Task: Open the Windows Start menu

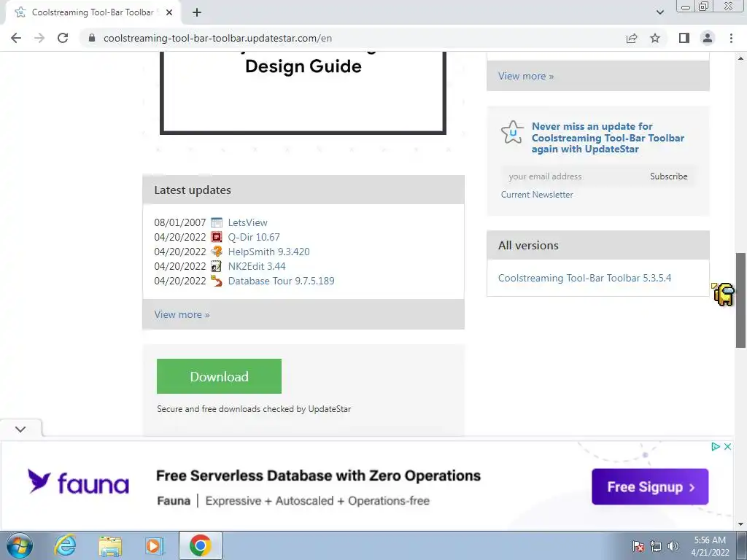Action: tap(19, 545)
